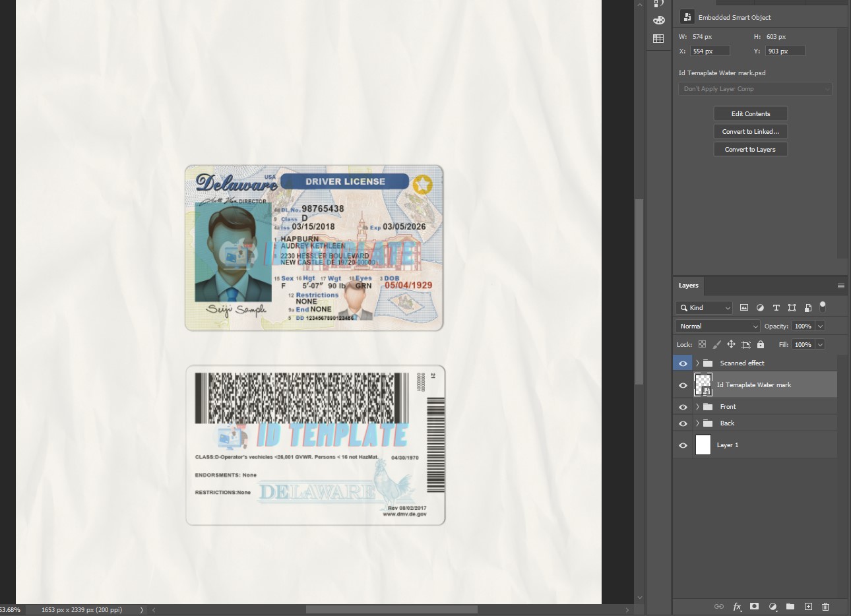Open the Normal blend mode dropdown
The image size is (851, 616).
click(718, 326)
